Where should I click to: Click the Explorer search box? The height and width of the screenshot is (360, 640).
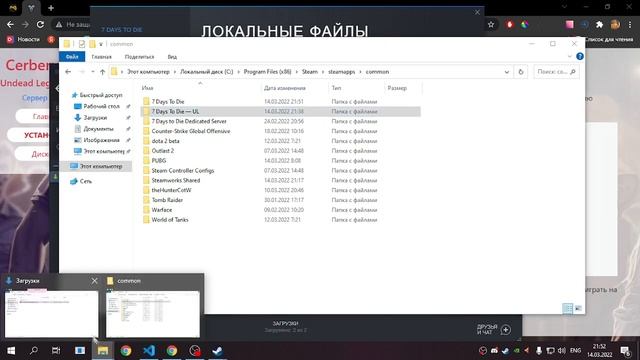pyautogui.click(x=556, y=72)
